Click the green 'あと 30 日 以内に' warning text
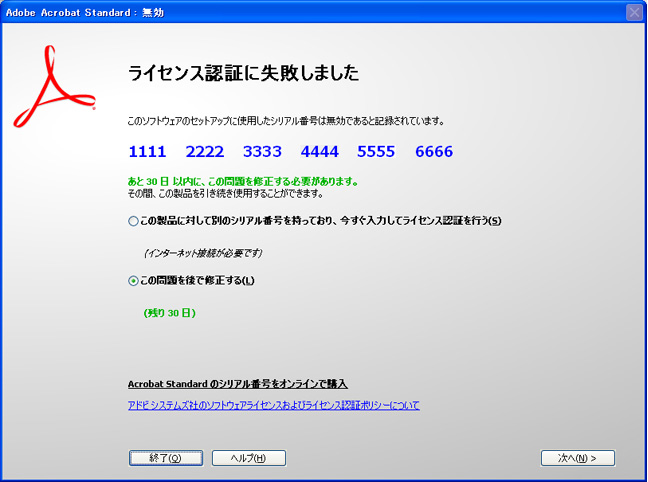The width and height of the screenshot is (648, 482). [x=243, y=181]
